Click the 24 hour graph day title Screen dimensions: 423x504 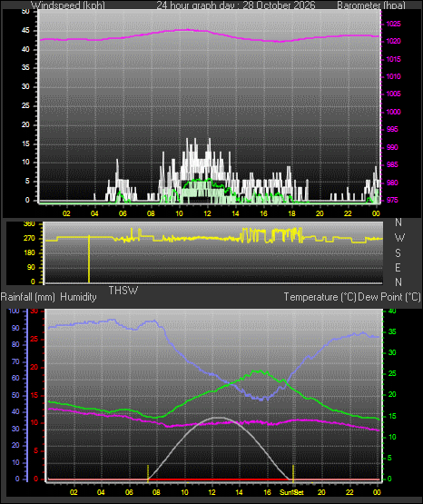coord(236,5)
